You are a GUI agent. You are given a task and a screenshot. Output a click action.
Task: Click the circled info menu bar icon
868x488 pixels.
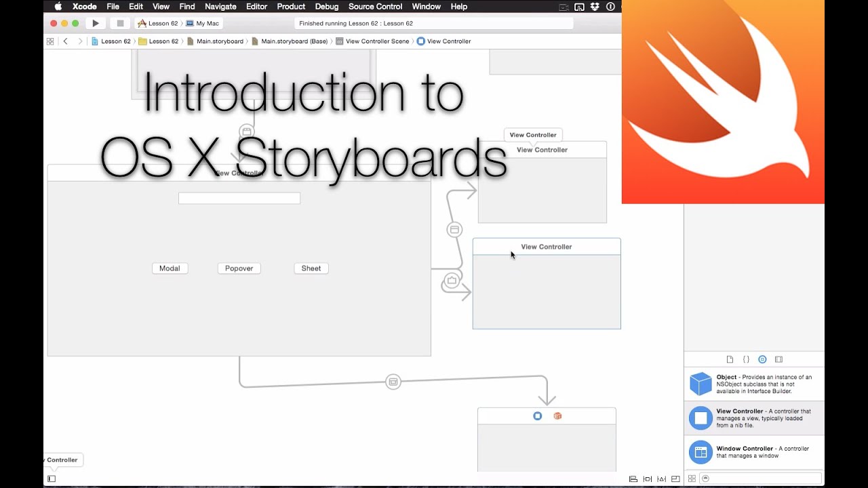click(x=610, y=6)
